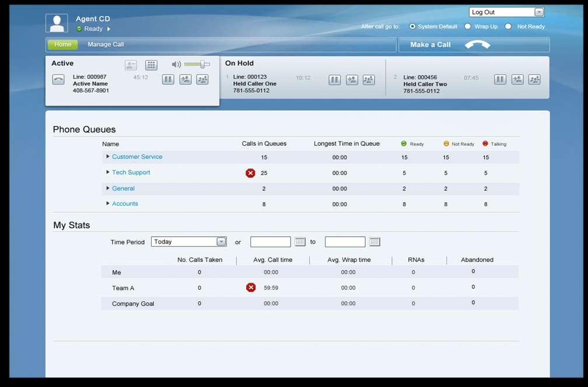Click the red alert icon beside Tech Support calls
The width and height of the screenshot is (588, 387).
coord(250,173)
